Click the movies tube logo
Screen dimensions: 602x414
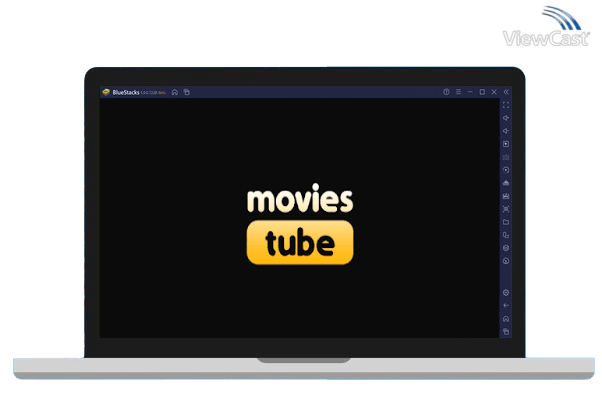tap(300, 224)
